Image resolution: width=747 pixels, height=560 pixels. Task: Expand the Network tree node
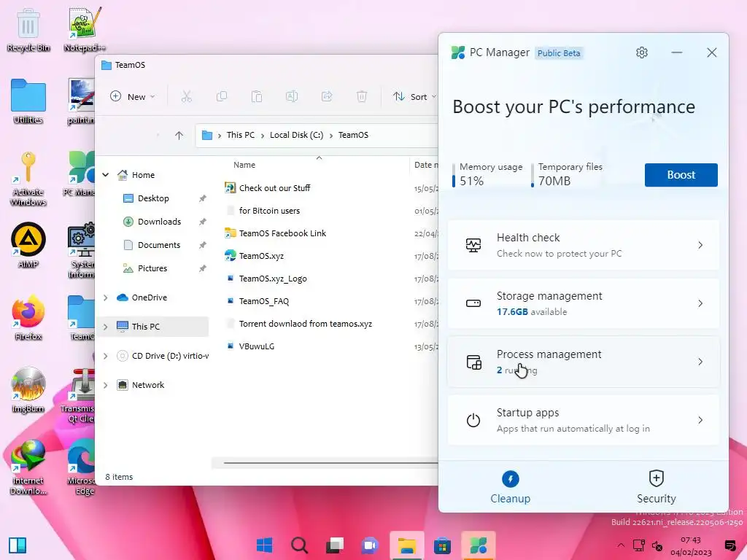click(x=105, y=385)
